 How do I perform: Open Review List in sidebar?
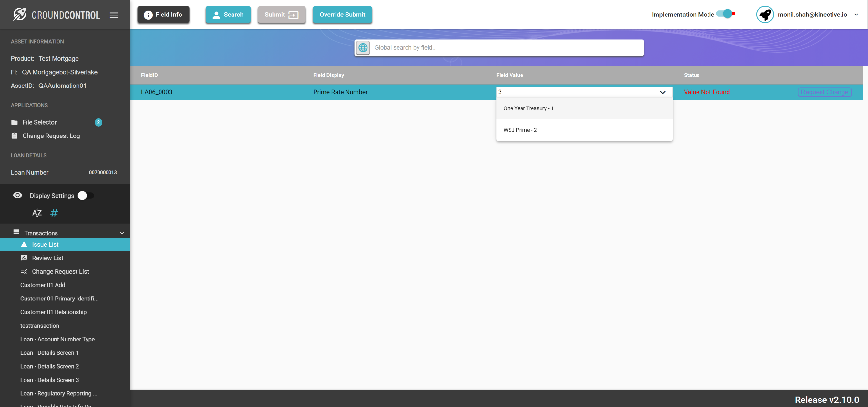(x=47, y=258)
